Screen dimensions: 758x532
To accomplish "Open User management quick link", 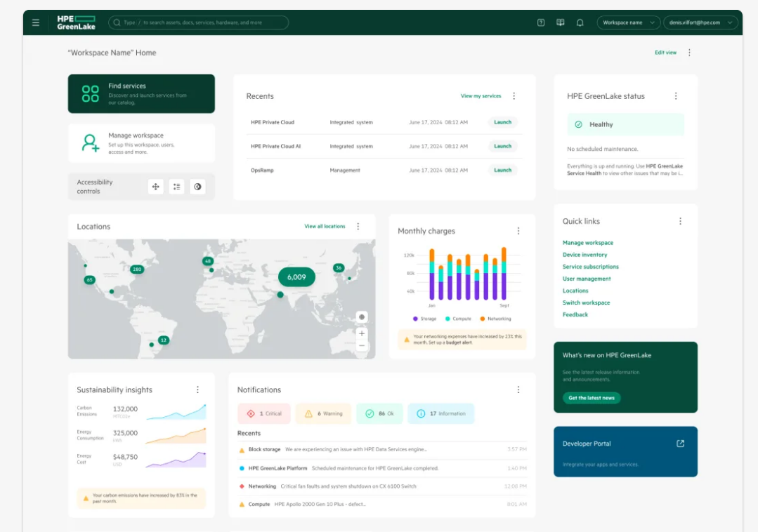I will [x=587, y=279].
